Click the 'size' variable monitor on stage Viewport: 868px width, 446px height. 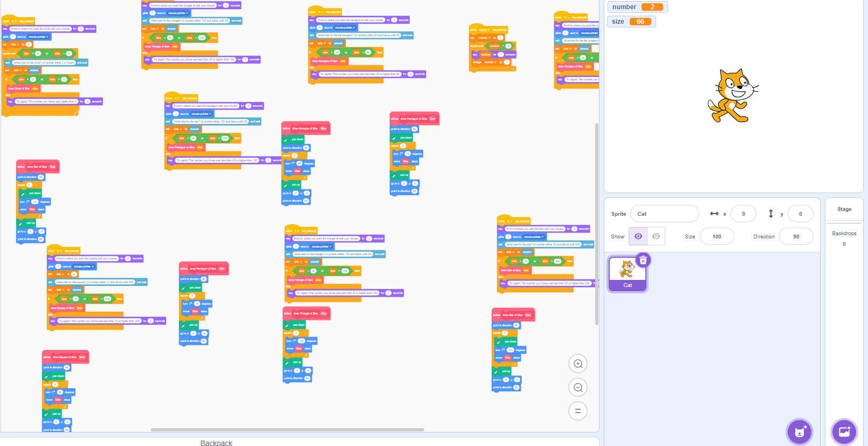pyautogui.click(x=632, y=22)
